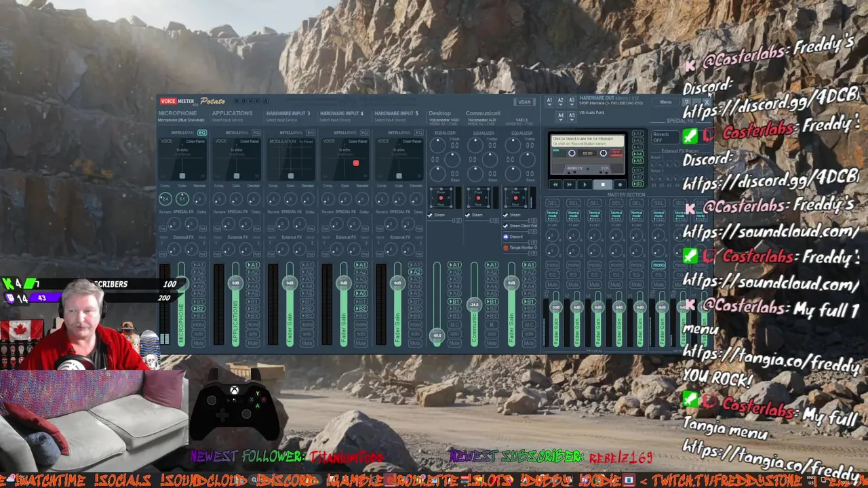Enable EQ on Hardware Input 5 strip
The height and width of the screenshot is (488, 868).
coord(419,133)
